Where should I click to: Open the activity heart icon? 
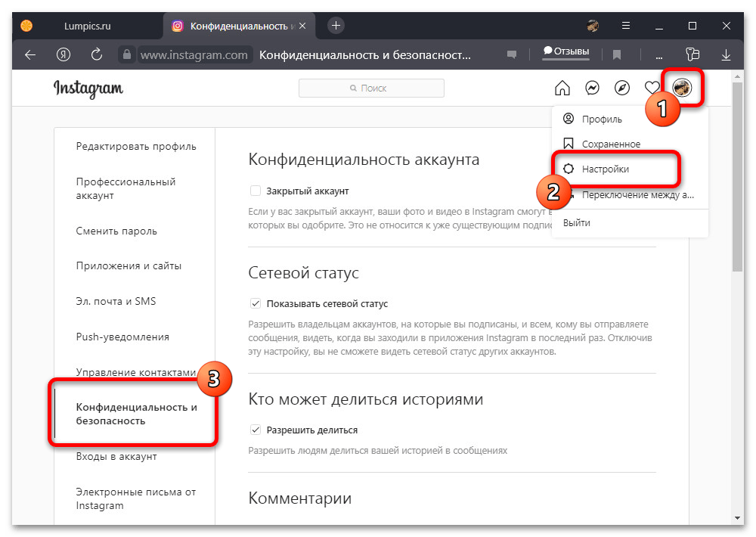click(652, 88)
